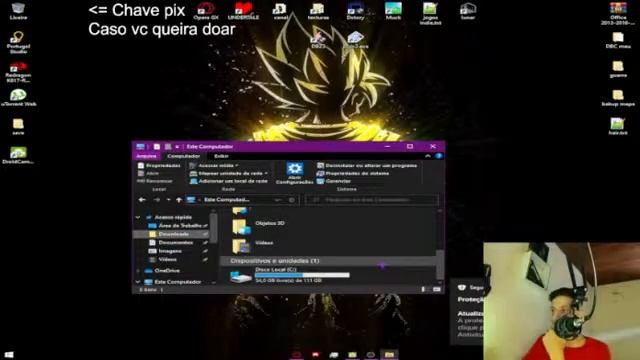Click the Disco Local (C:) usage bar

tap(302, 275)
